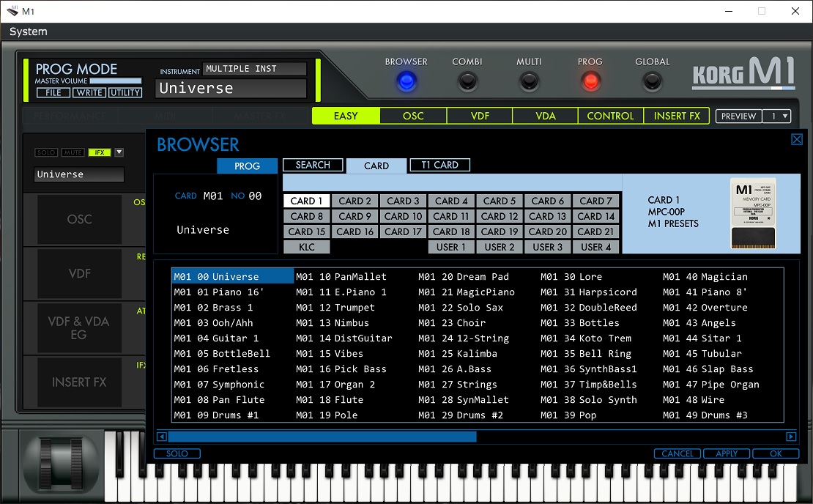Open the System menu

[29, 31]
